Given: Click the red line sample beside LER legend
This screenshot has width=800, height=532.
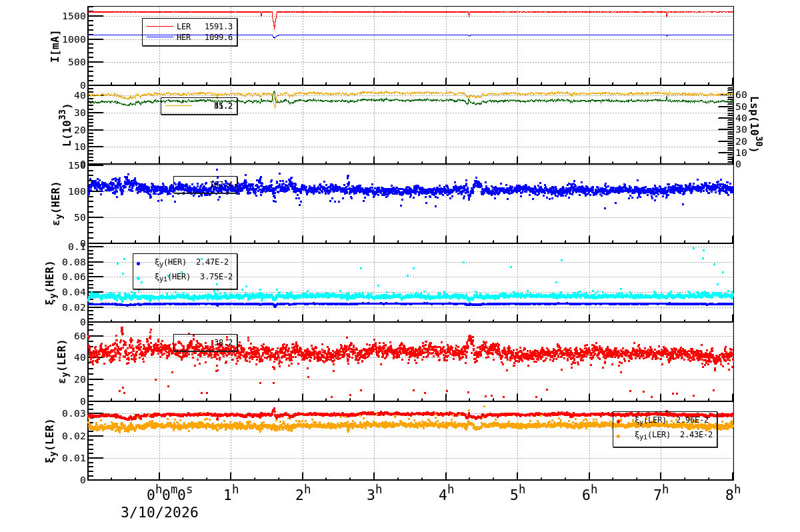Looking at the screenshot, I should click(x=159, y=27).
